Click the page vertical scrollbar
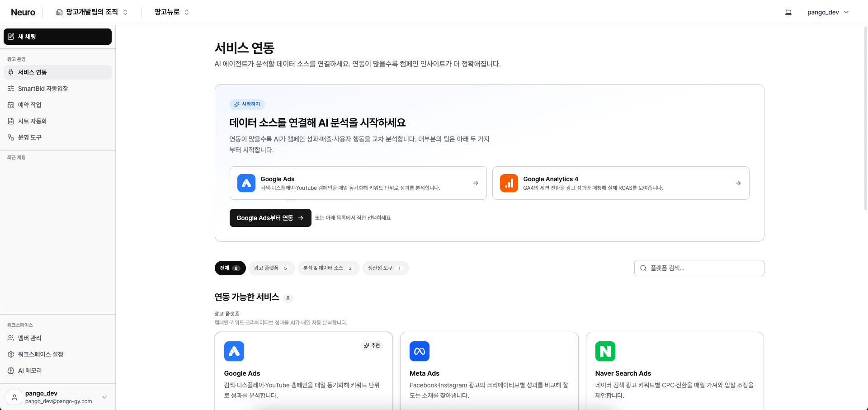 coord(866,118)
